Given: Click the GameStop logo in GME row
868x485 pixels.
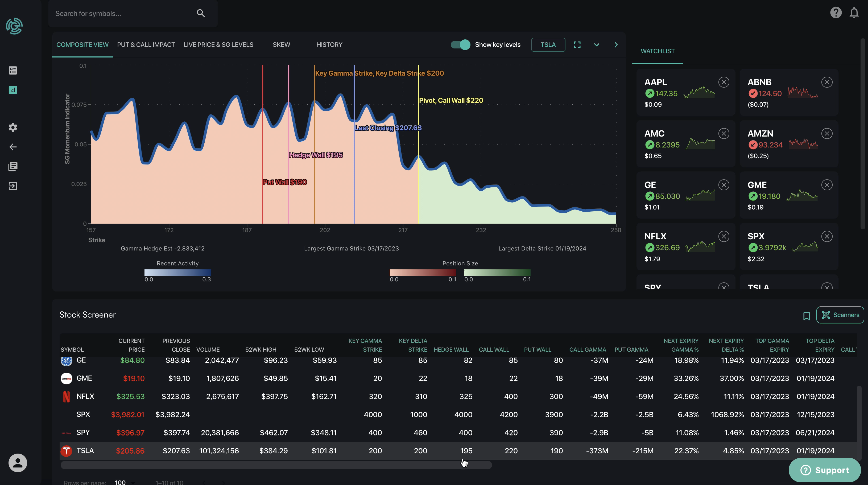Looking at the screenshot, I should 66,378.
